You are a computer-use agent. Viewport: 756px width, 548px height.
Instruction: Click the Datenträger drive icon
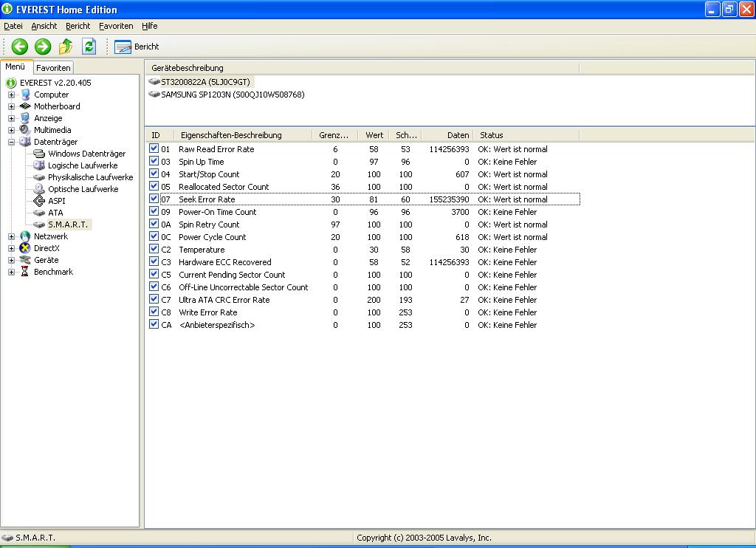tap(25, 142)
